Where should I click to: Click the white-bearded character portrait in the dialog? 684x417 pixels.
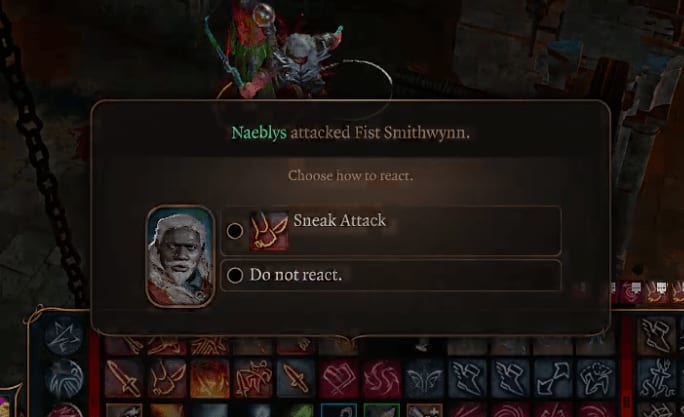point(180,256)
